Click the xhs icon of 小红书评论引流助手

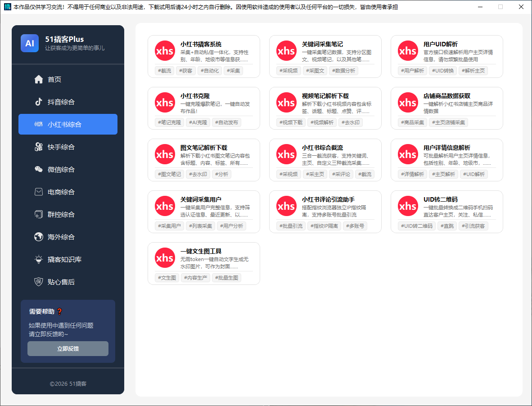[286, 206]
